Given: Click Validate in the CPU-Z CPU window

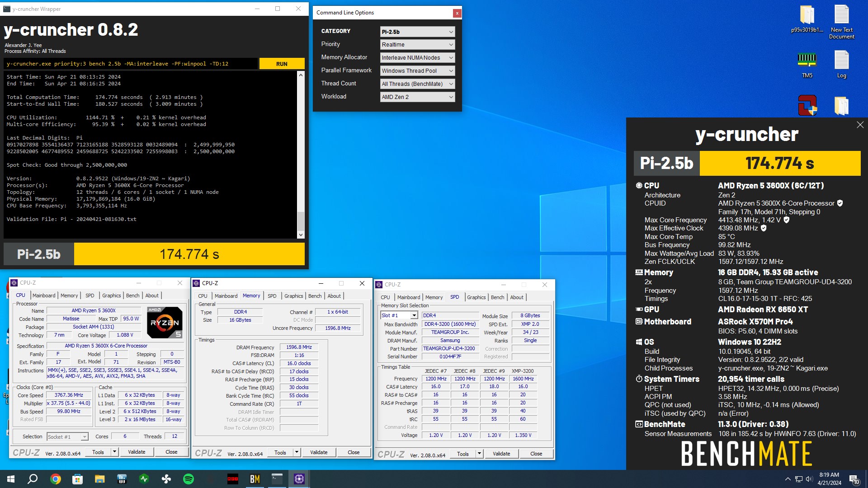Looking at the screenshot, I should [x=137, y=452].
